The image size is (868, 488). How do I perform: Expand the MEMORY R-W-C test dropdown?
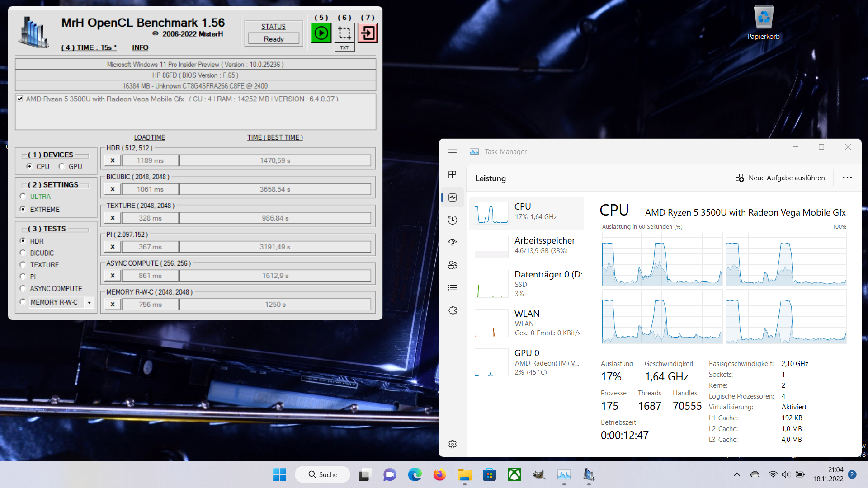click(89, 302)
